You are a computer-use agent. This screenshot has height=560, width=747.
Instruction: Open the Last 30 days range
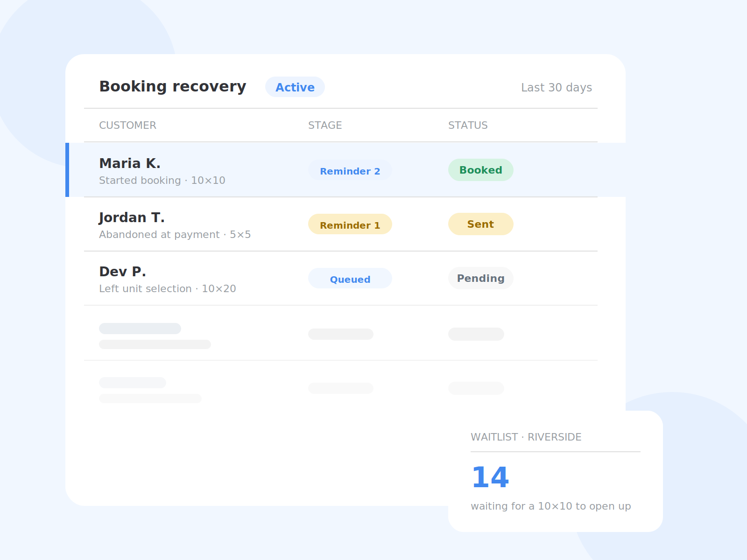point(557,87)
